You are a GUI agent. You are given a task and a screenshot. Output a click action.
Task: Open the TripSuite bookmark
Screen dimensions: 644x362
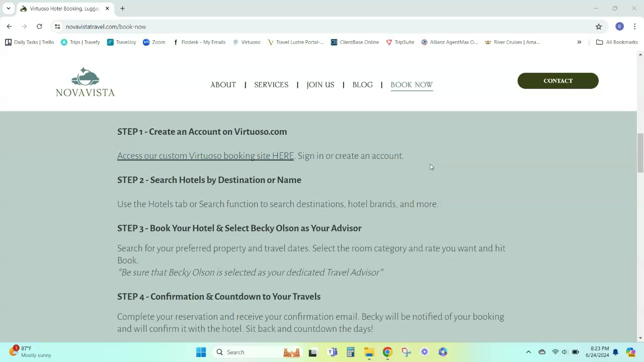tap(400, 42)
